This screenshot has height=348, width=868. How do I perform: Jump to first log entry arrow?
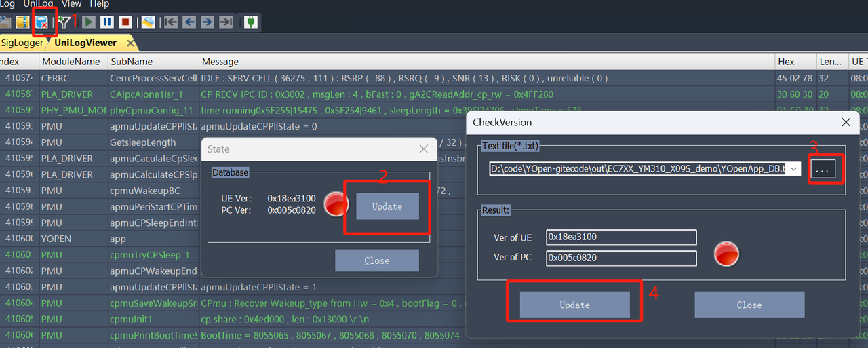[171, 22]
